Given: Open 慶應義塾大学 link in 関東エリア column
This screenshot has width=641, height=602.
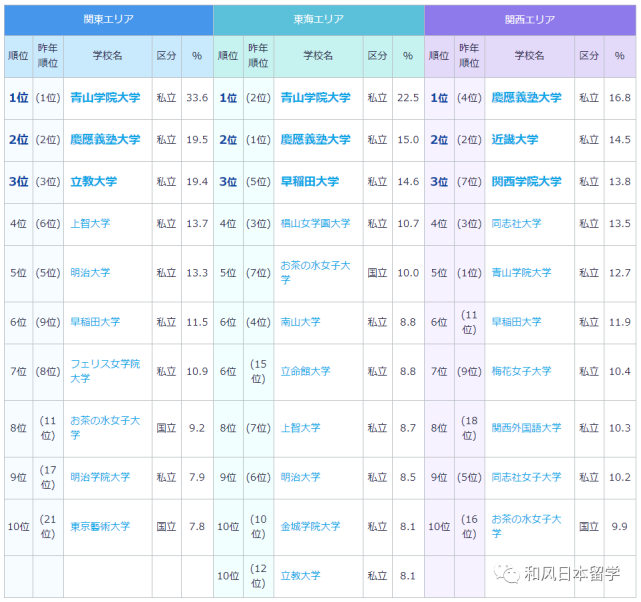Looking at the screenshot, I should [x=105, y=139].
